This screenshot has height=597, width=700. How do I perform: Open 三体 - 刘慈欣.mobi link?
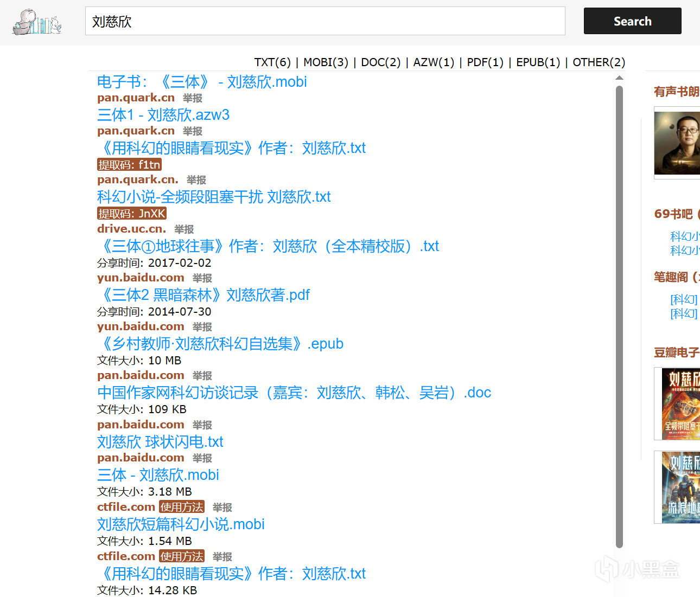[158, 475]
